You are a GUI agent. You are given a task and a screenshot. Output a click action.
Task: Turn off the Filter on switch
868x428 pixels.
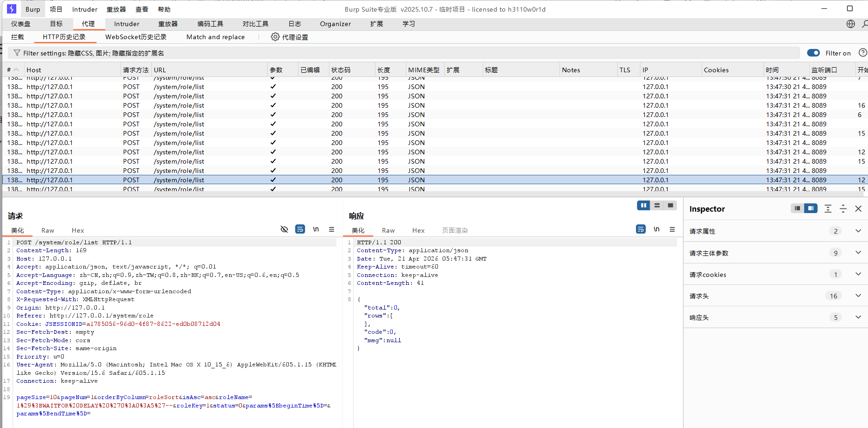click(x=813, y=53)
